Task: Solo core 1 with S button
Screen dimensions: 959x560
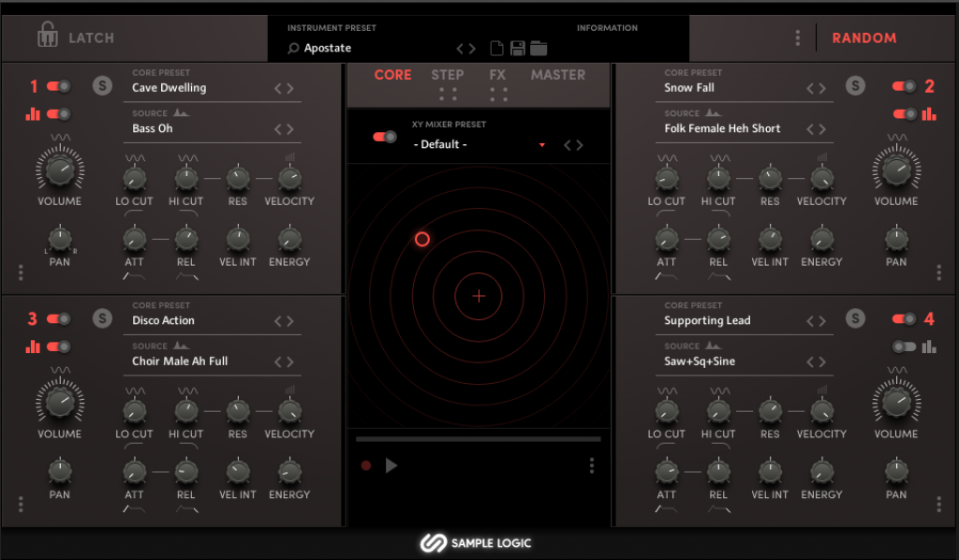Action: pos(102,85)
